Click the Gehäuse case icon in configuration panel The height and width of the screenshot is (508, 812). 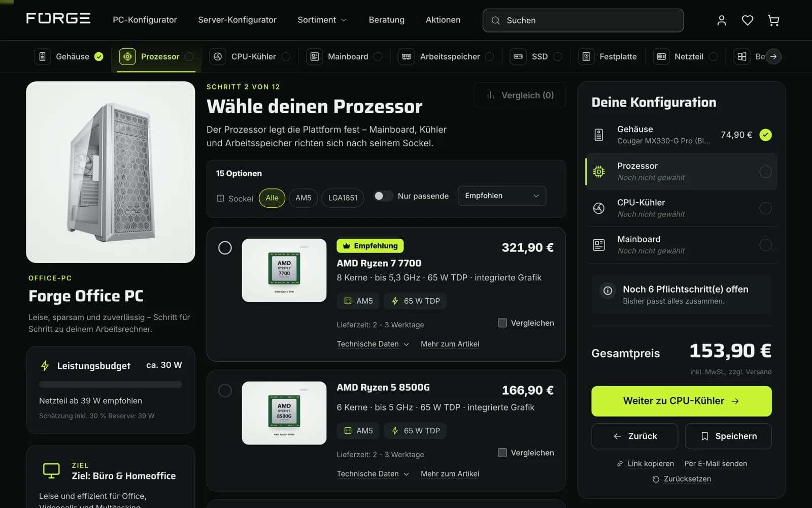coord(599,135)
